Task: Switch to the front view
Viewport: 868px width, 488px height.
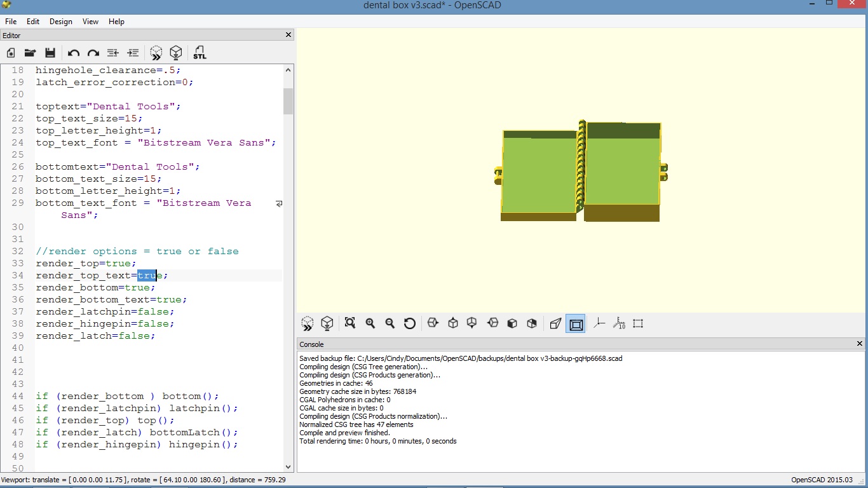Action: (512, 323)
